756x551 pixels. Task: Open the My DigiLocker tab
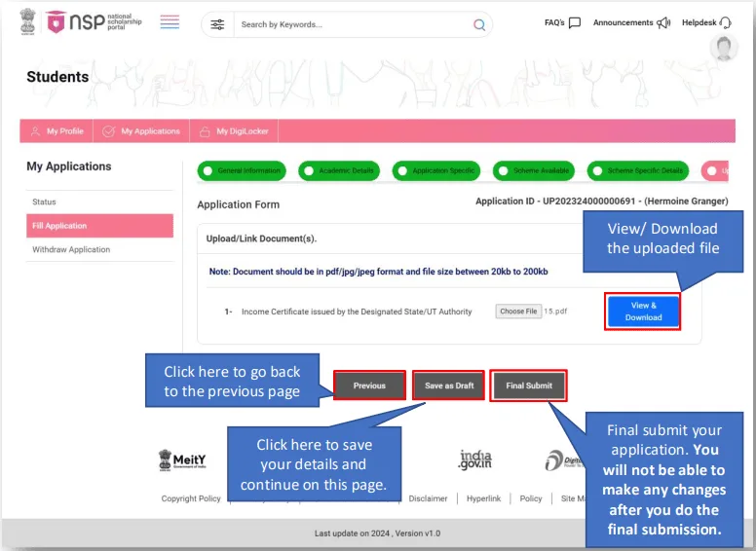[234, 131]
